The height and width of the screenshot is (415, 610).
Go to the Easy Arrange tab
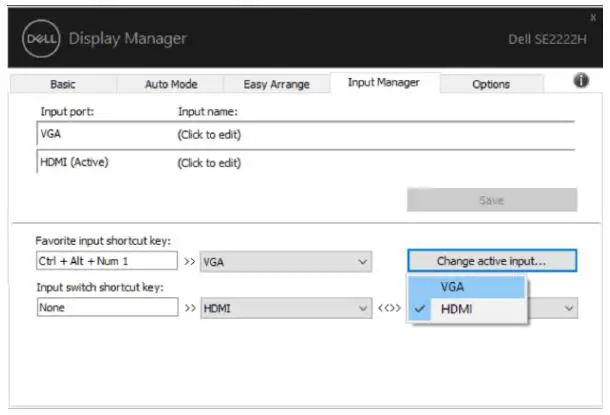[x=276, y=84]
